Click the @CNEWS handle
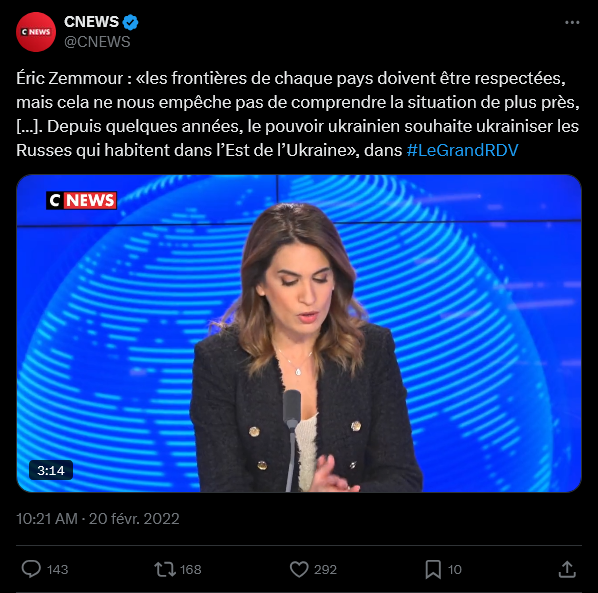Screen dimensions: 598x593 click(97, 42)
